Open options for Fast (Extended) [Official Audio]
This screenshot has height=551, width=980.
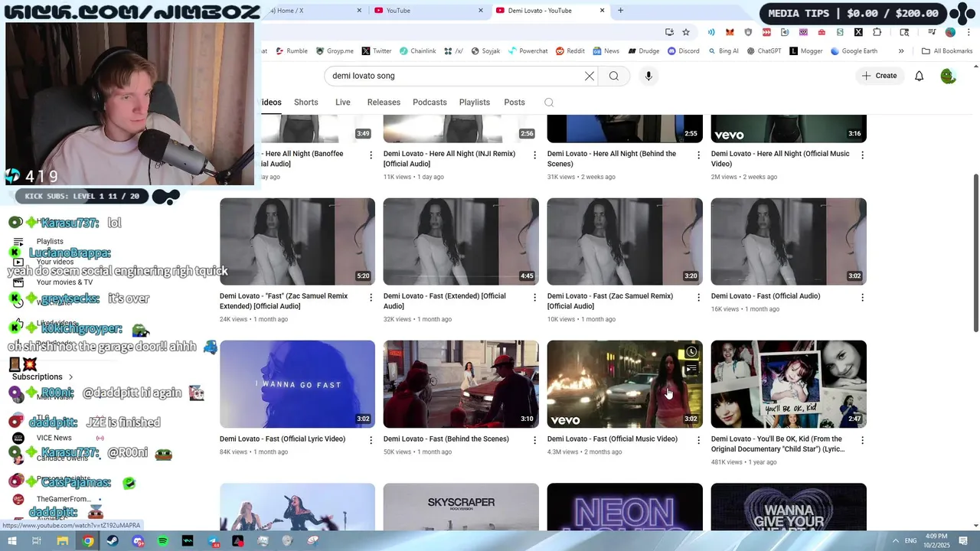pos(534,298)
